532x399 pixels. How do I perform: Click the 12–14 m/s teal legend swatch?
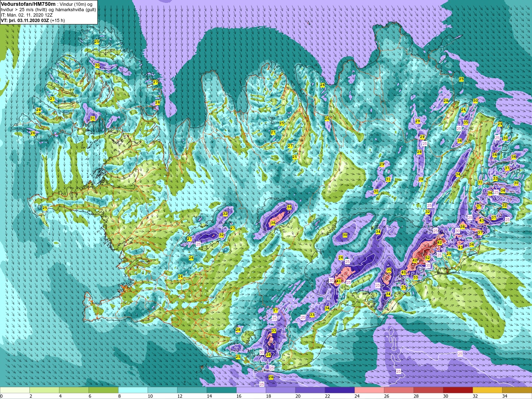pos(192,390)
